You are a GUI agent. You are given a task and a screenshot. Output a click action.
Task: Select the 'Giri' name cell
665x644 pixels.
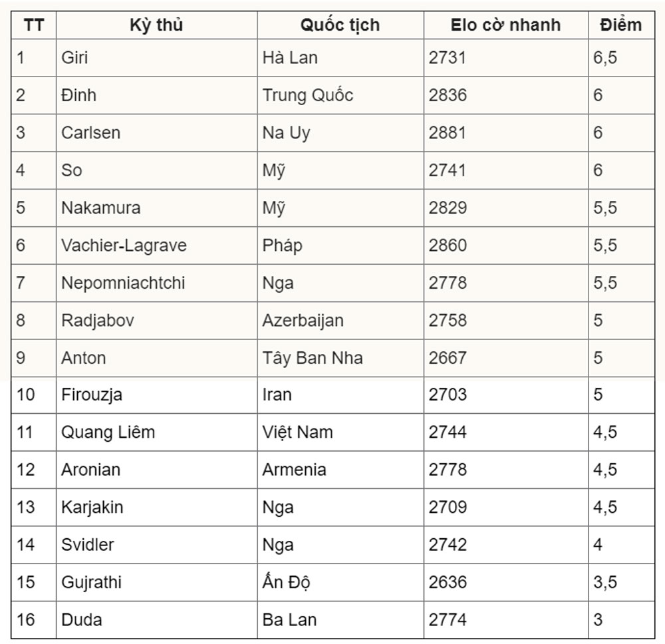pos(156,58)
